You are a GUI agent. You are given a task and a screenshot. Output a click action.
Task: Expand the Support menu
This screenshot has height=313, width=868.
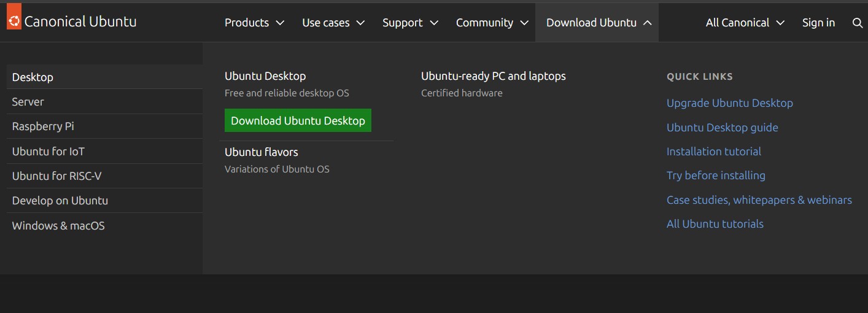410,23
